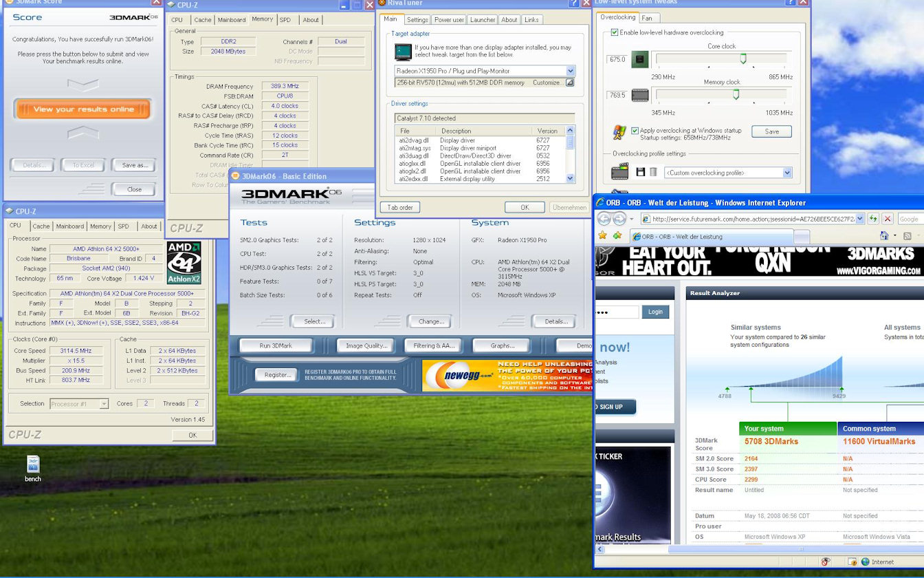Open the Cache tab in lower CPU-Z window
924x578 pixels.
click(x=41, y=226)
